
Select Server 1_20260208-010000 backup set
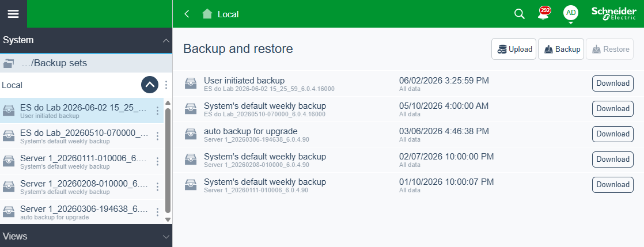pos(82,187)
